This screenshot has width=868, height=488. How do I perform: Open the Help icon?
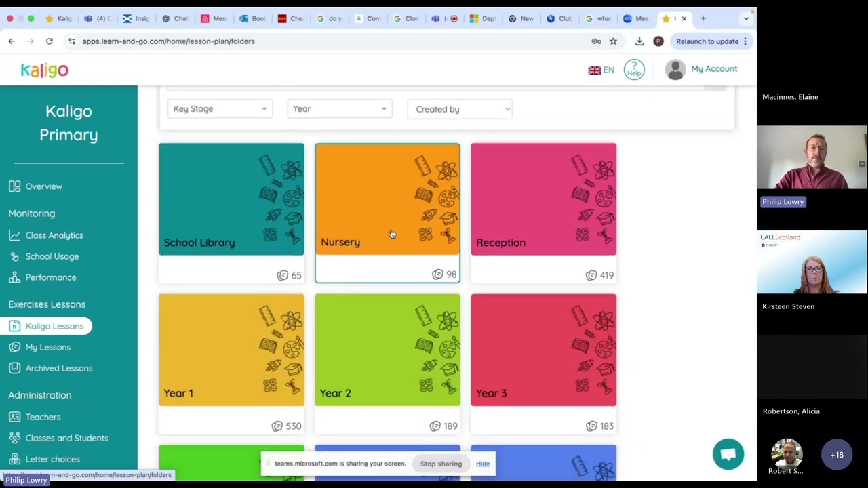coord(634,70)
